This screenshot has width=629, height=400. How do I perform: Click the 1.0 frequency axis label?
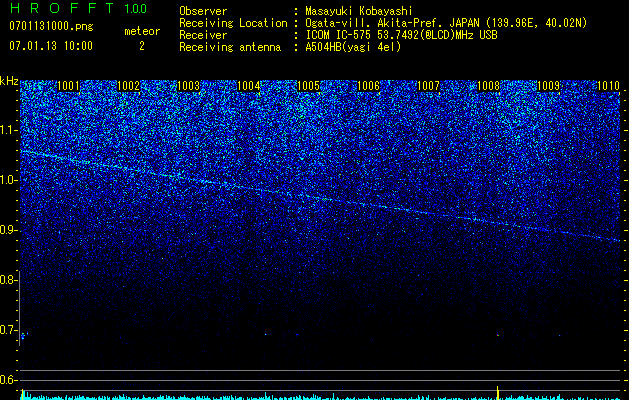pyautogui.click(x=8, y=180)
